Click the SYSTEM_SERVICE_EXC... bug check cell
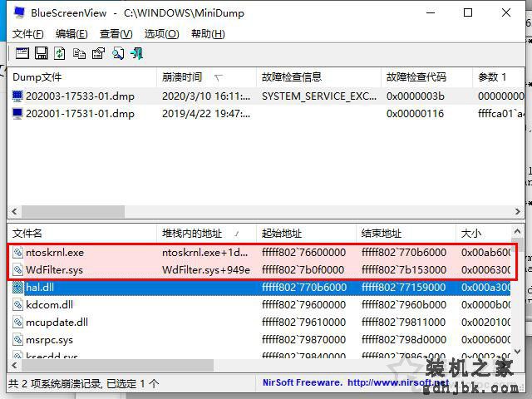The width and height of the screenshot is (532, 399). point(319,96)
